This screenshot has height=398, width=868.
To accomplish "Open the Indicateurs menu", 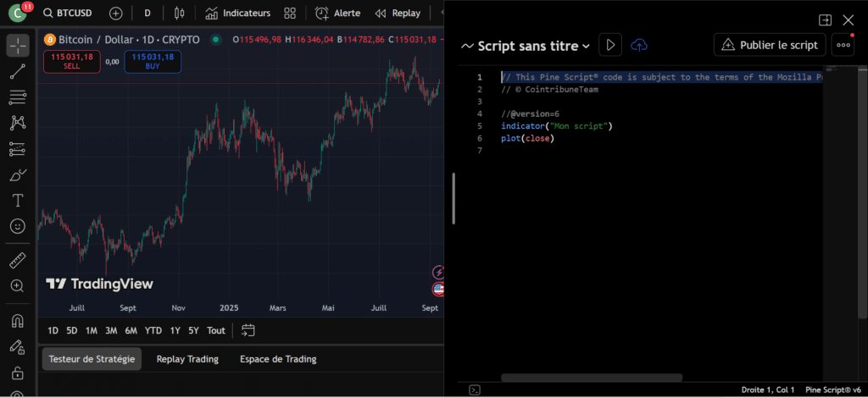I will [x=238, y=14].
